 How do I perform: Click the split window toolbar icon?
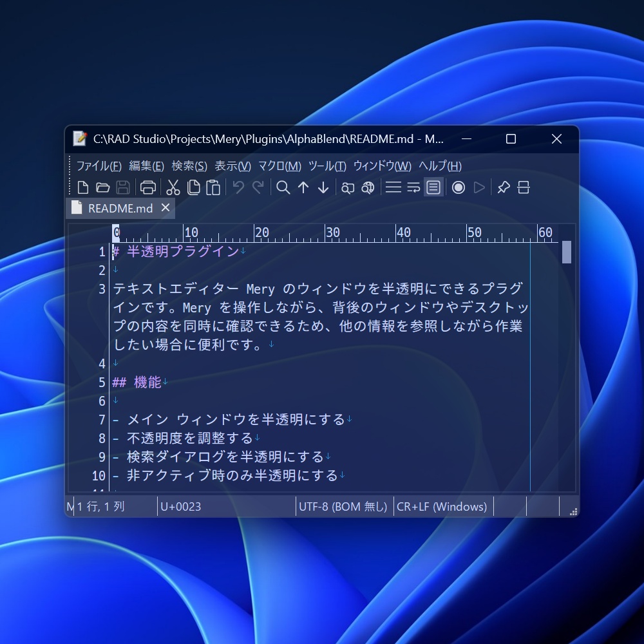pos(523,187)
